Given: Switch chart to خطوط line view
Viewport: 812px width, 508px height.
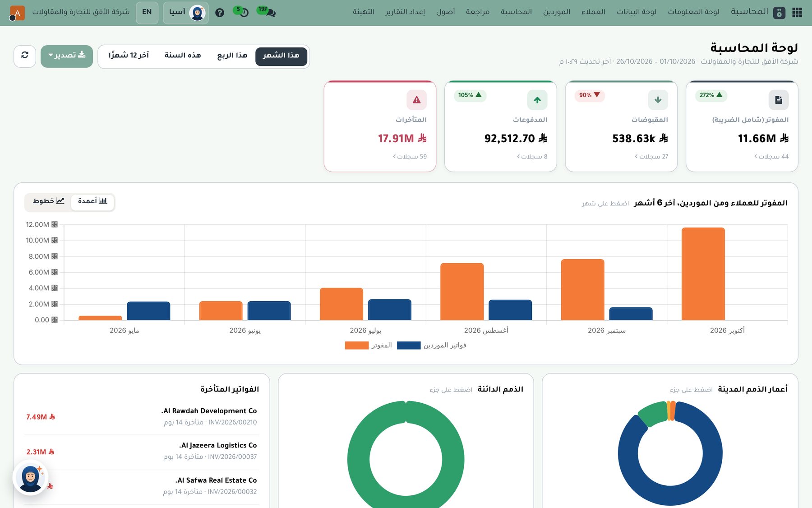Looking at the screenshot, I should pos(48,201).
